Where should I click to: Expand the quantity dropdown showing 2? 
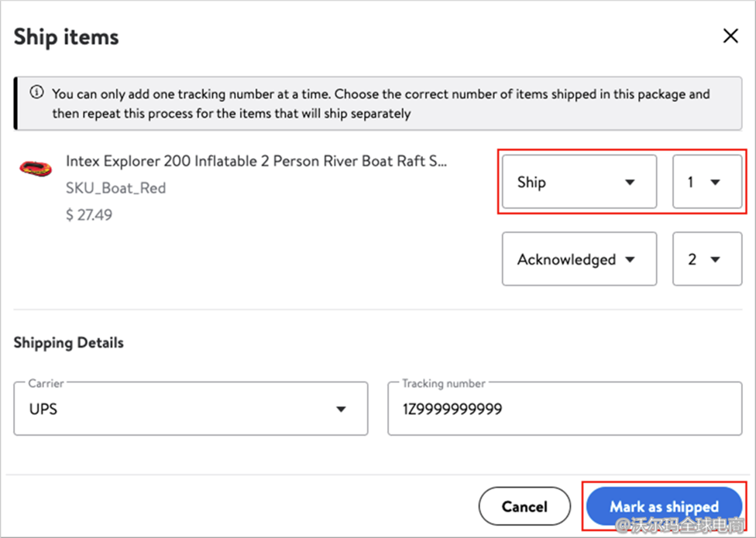(706, 259)
